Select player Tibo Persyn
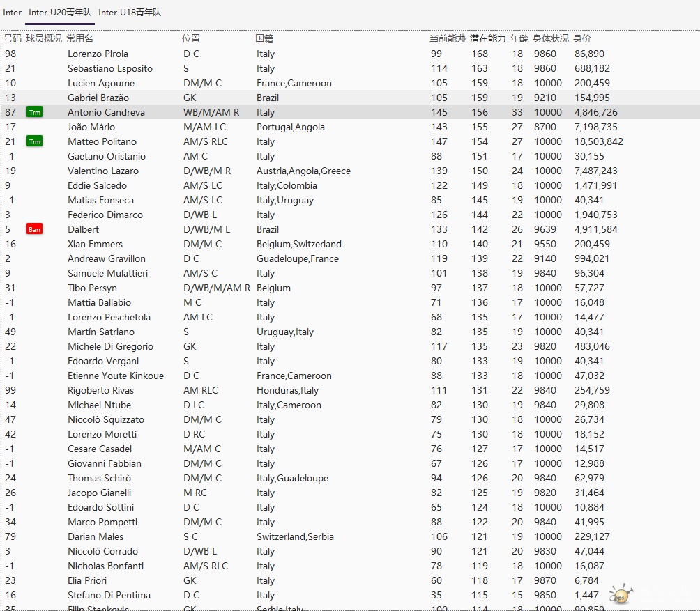700x611 pixels. tap(93, 288)
